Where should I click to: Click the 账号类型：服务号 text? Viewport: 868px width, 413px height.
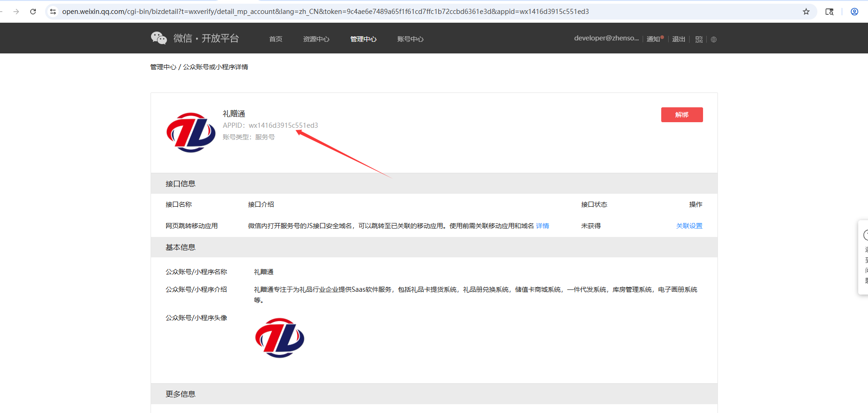(x=249, y=137)
